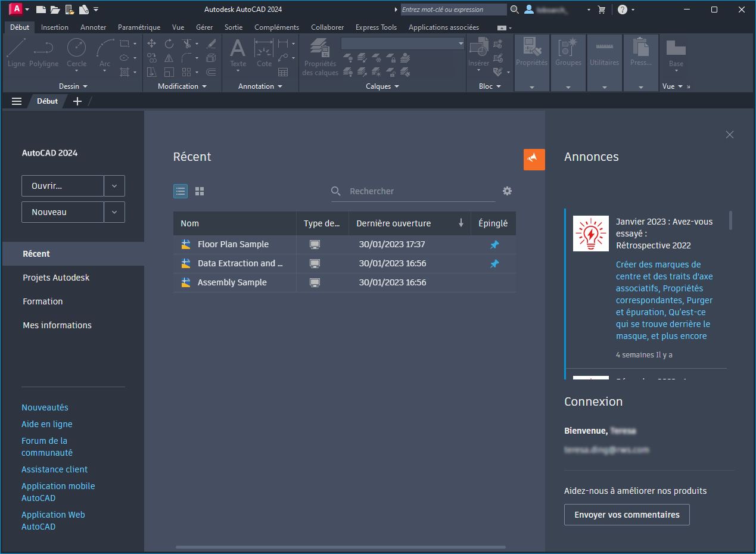Click the horizontal scrollbar below recent files
The height and width of the screenshot is (554, 756).
[341, 547]
